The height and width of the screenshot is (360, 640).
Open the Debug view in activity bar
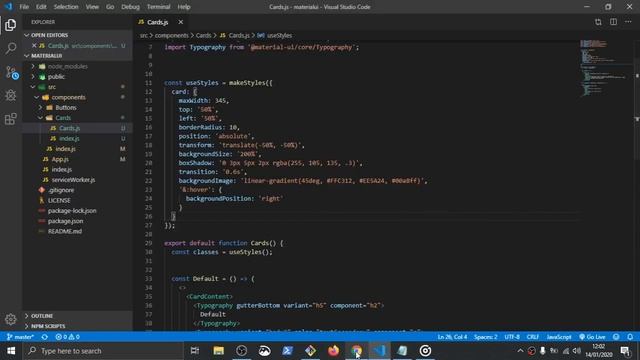click(x=11, y=96)
